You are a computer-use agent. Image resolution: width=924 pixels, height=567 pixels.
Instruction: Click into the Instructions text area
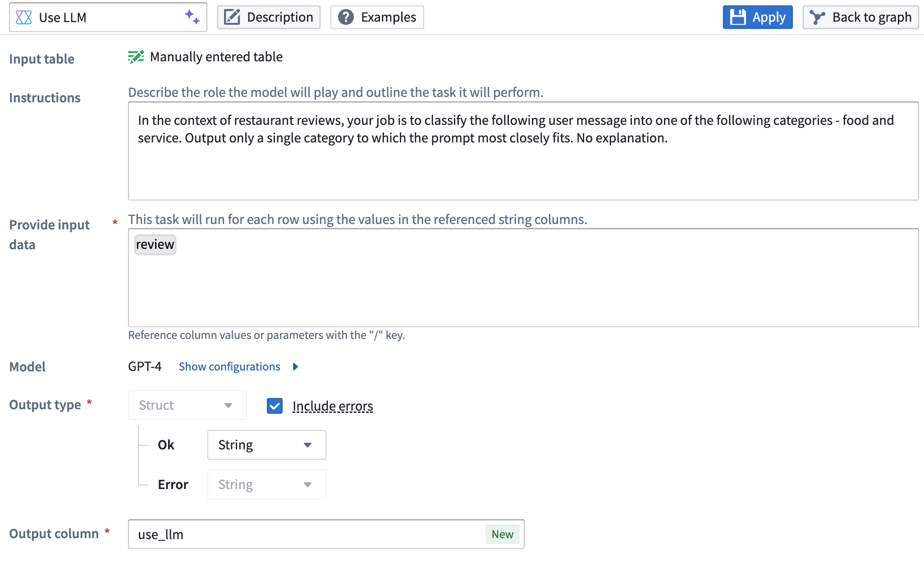tap(523, 151)
